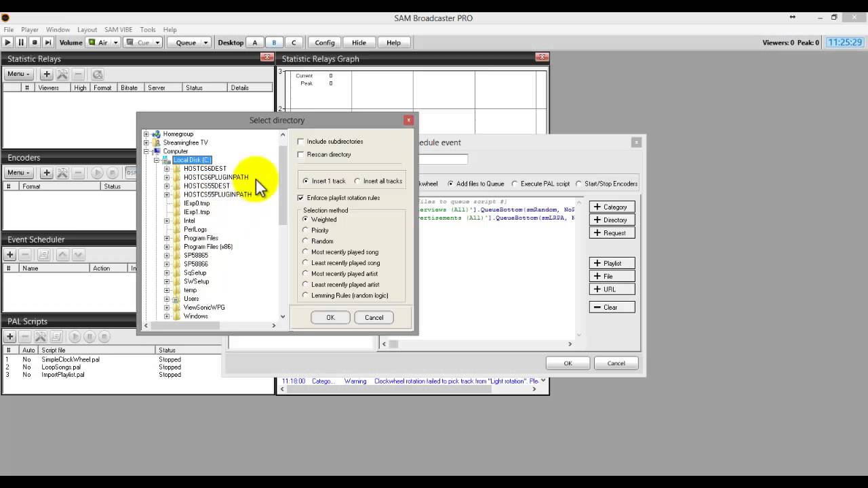Screen dimensions: 868x488
Task: Uncheck Enforce playlist rotation rules
Action: tap(301, 198)
